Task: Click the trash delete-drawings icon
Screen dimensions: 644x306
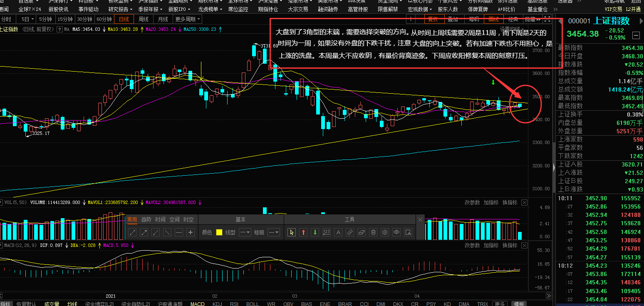Action: 373,232
